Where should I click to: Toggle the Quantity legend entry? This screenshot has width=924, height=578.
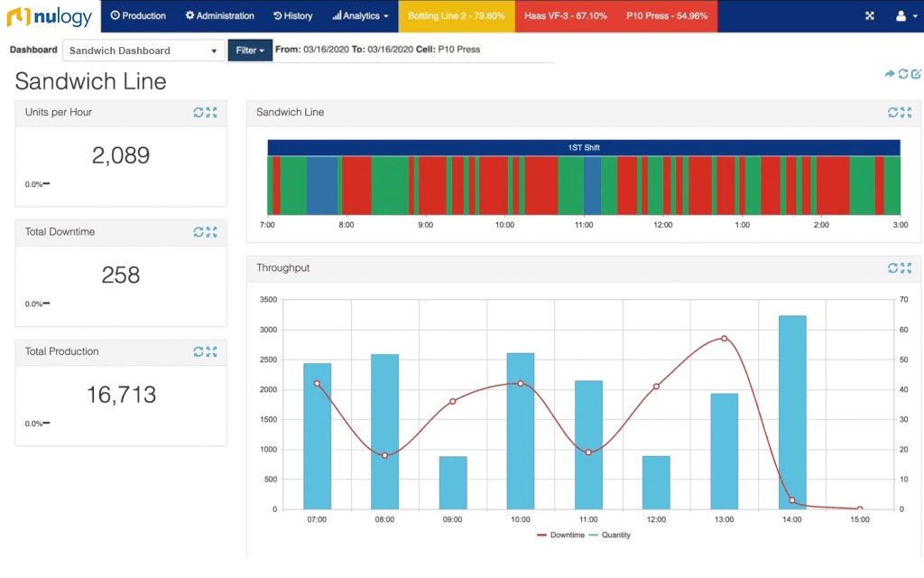pos(610,535)
